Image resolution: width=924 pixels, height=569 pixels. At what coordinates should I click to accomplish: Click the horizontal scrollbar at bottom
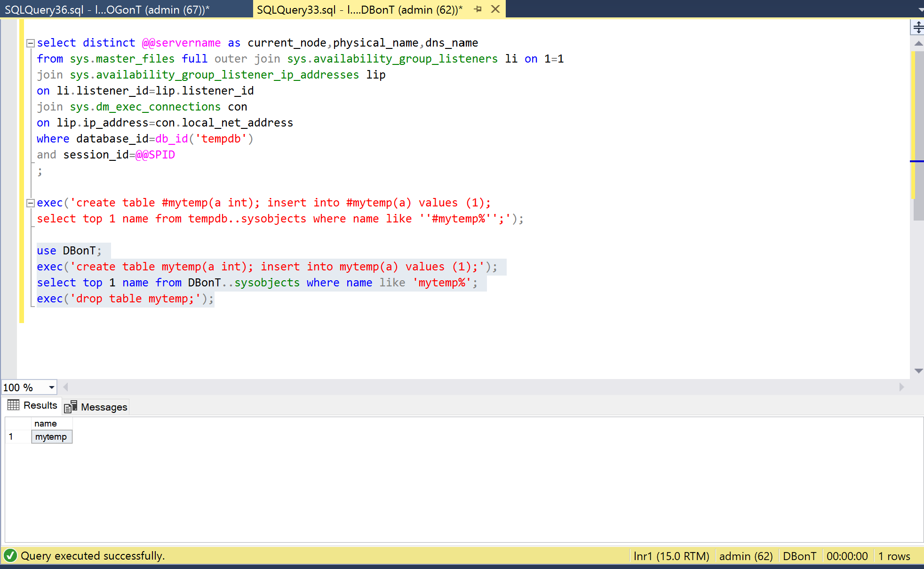(485, 387)
